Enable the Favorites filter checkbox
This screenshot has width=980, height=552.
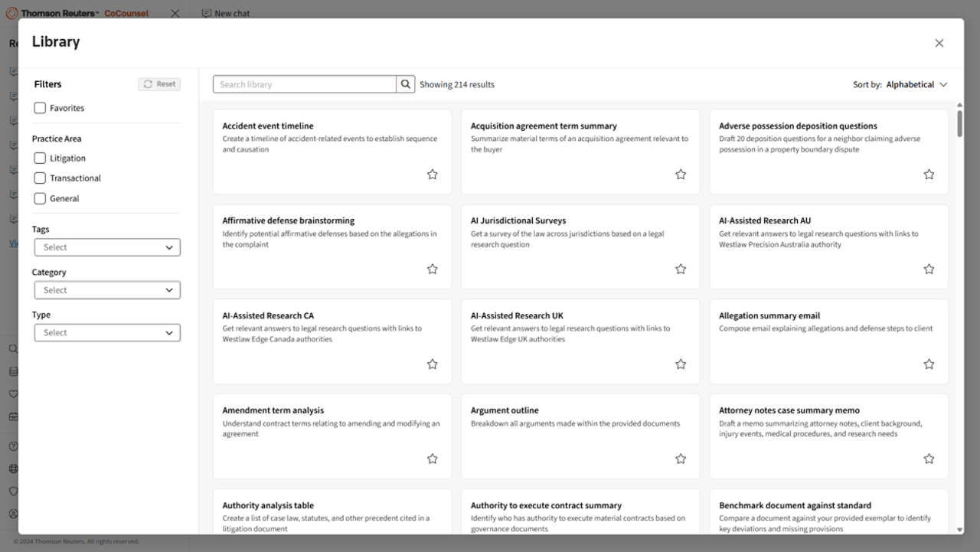pos(40,108)
